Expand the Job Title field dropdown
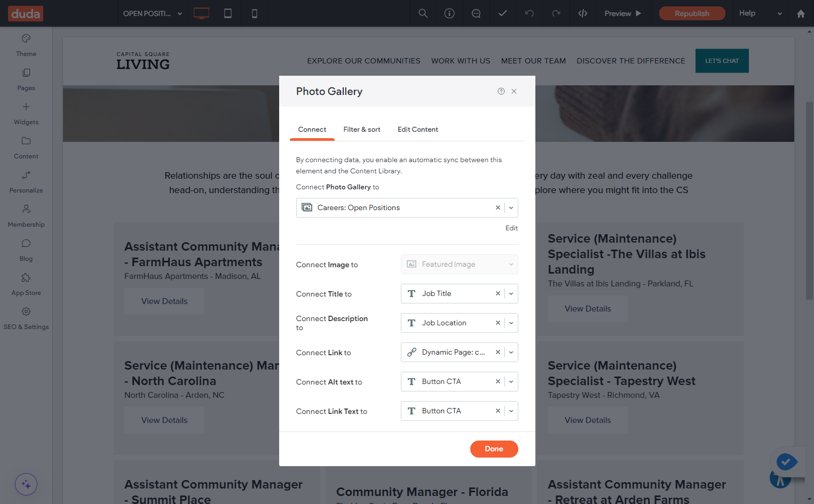The image size is (814, 504). [x=511, y=294]
